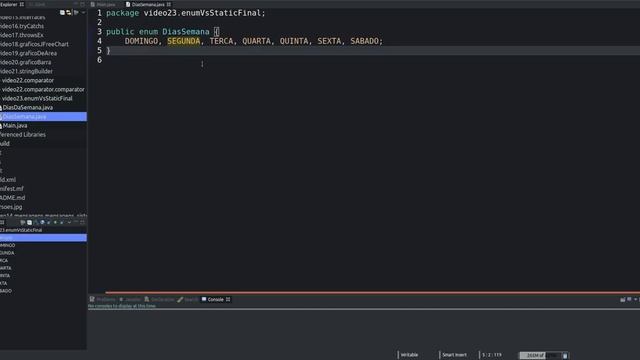Select Console tab in bottom panel
Image resolution: width=640 pixels, height=360 pixels.
pyautogui.click(x=216, y=300)
